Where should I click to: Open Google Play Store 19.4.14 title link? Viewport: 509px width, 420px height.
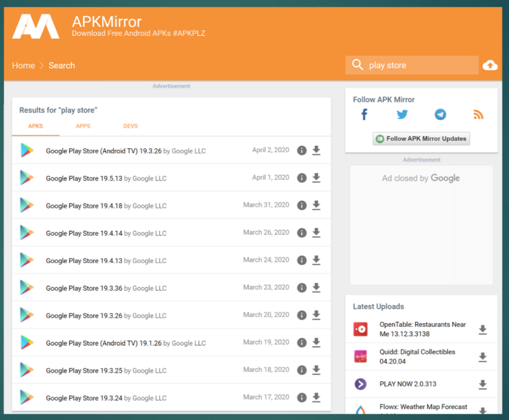coord(84,234)
